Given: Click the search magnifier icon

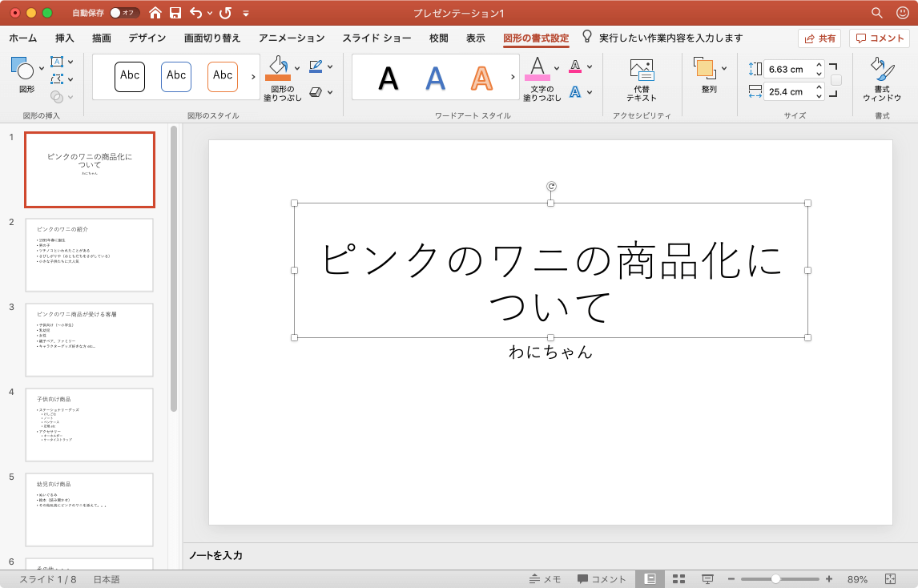Looking at the screenshot, I should (x=877, y=13).
